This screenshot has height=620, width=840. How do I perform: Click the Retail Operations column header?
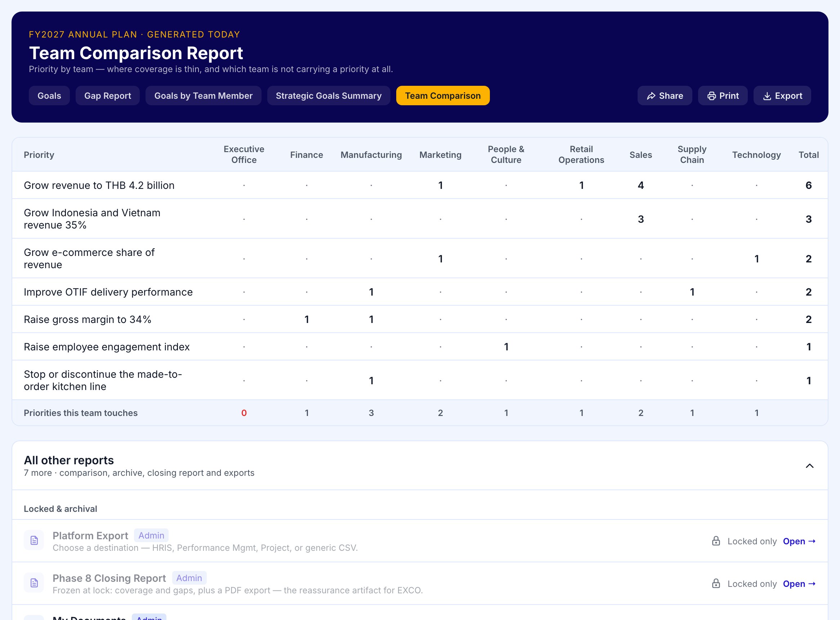pyautogui.click(x=581, y=155)
